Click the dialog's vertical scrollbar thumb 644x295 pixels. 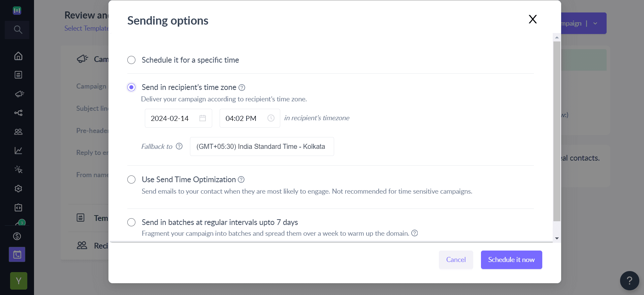point(557,131)
